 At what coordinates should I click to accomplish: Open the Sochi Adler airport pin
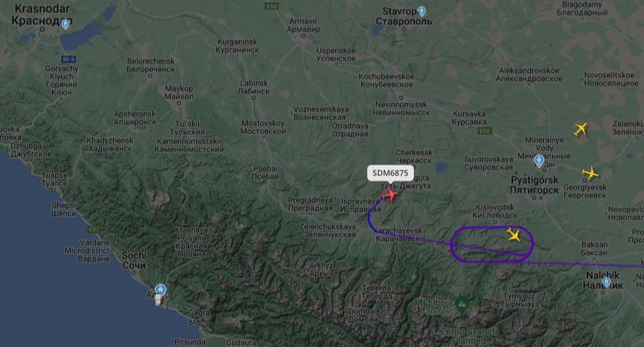(160, 290)
